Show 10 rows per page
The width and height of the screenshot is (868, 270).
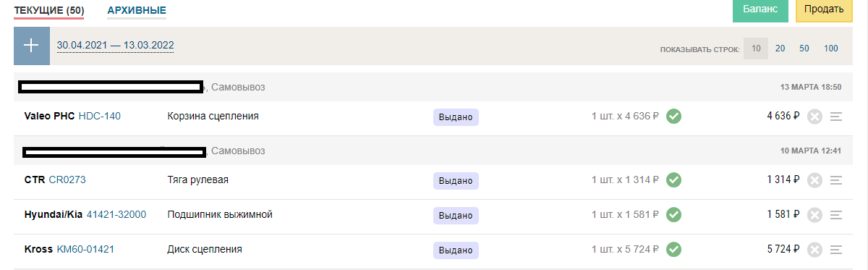click(756, 48)
